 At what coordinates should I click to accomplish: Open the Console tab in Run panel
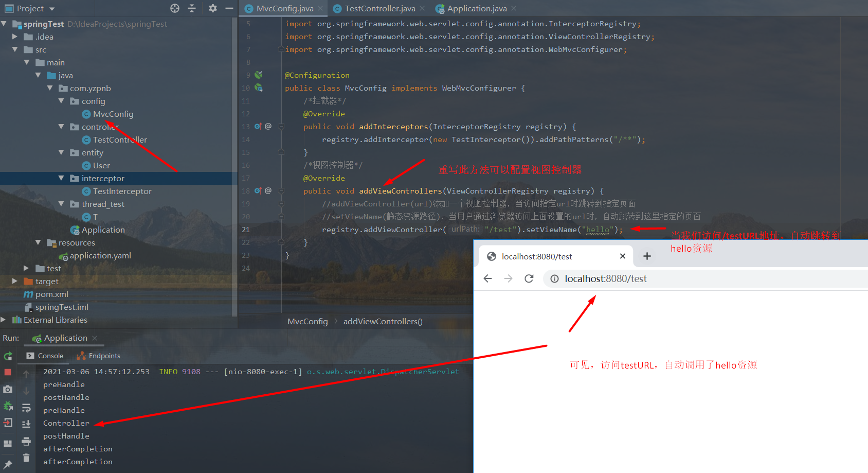(x=45, y=356)
